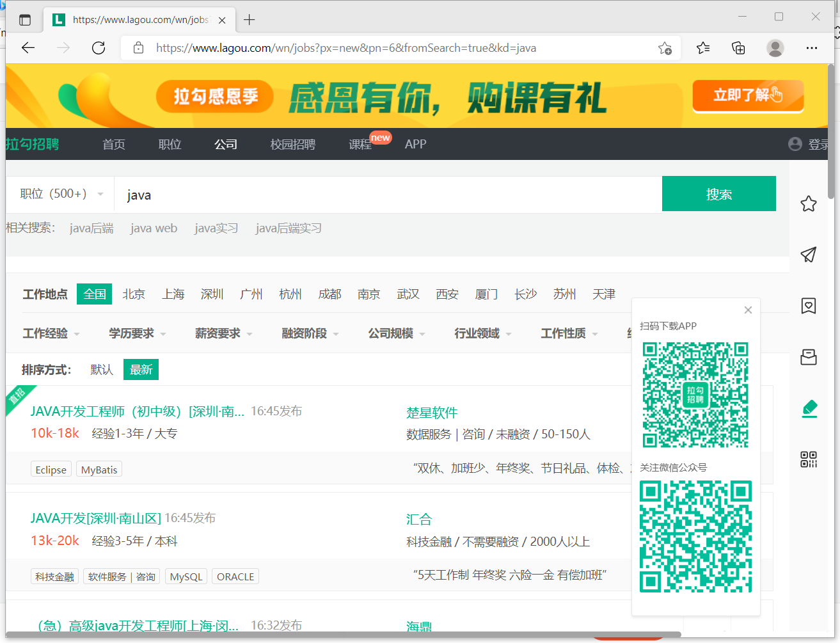Close the lagou.com browser tab
The width and height of the screenshot is (840, 643).
222,20
